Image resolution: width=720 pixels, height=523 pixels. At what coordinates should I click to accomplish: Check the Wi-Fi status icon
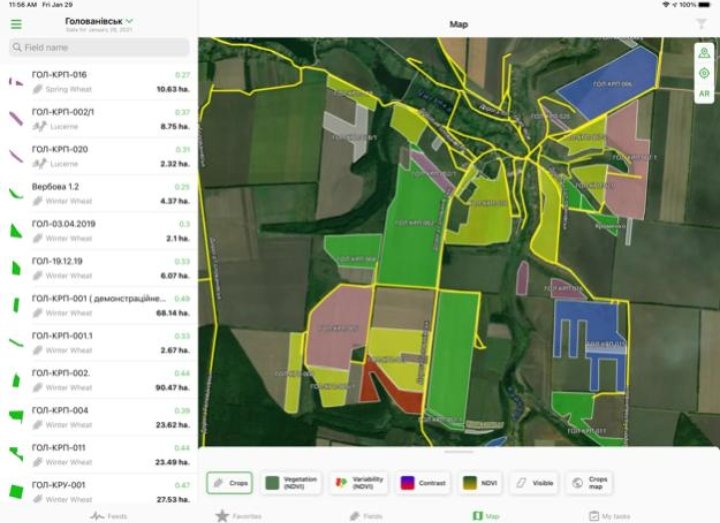click(x=666, y=5)
